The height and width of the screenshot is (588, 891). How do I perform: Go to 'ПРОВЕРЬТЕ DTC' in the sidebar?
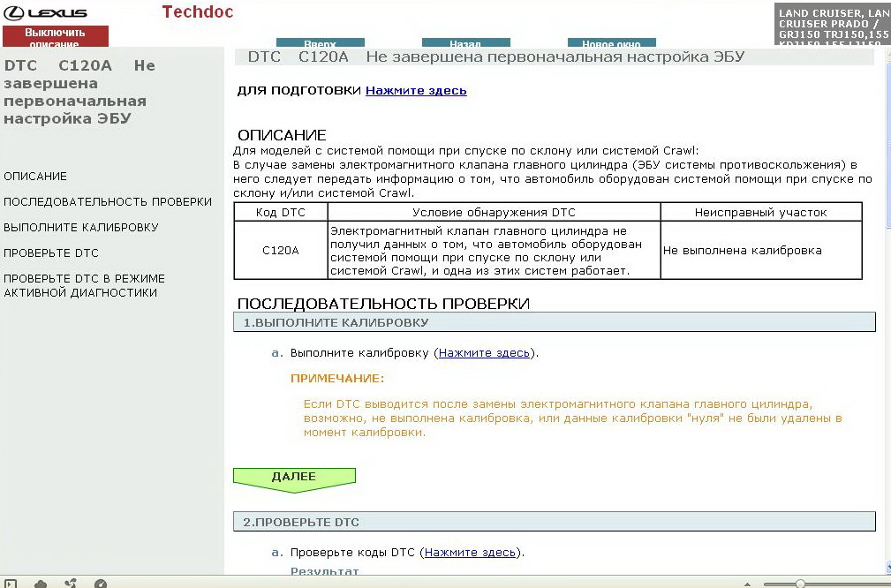(x=51, y=253)
